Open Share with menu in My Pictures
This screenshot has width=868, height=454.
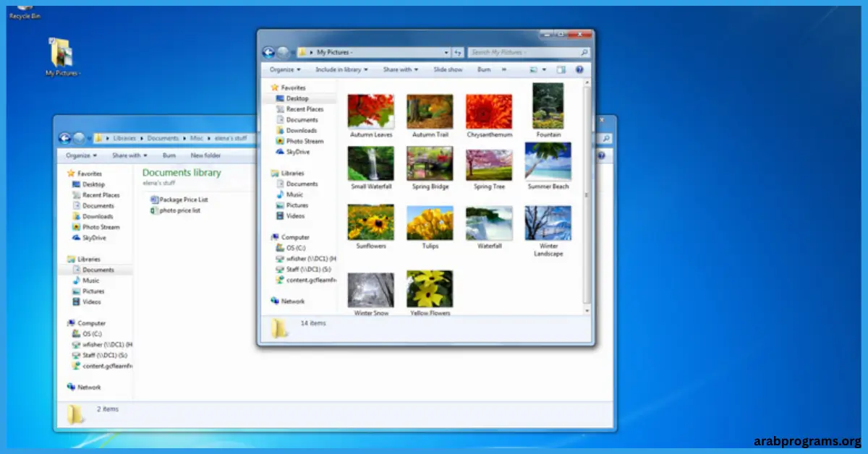tap(400, 69)
